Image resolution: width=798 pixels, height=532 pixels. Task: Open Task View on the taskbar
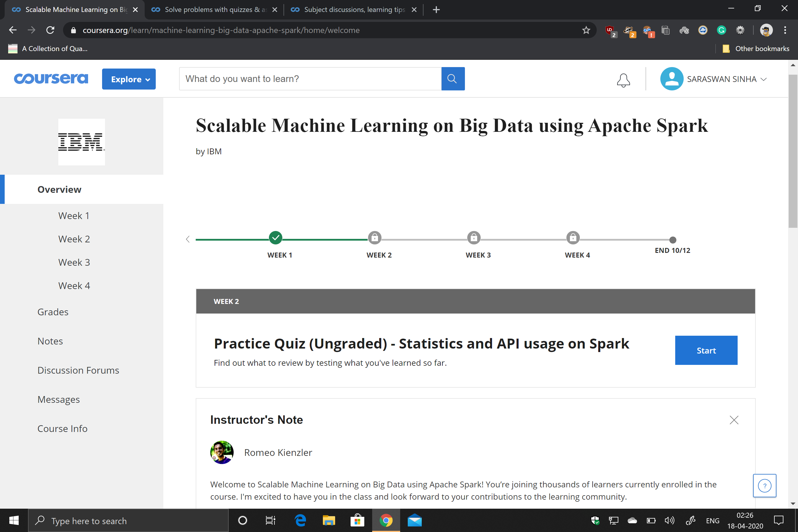coord(270,520)
